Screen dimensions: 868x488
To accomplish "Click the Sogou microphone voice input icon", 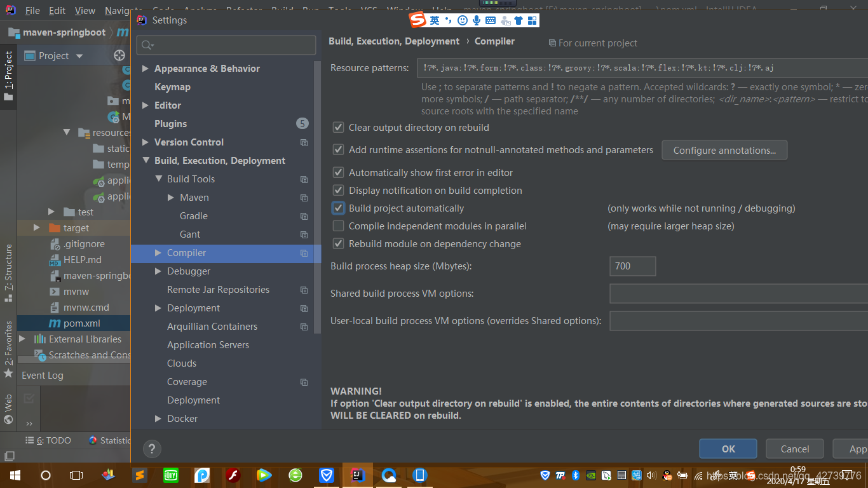I will [x=476, y=20].
